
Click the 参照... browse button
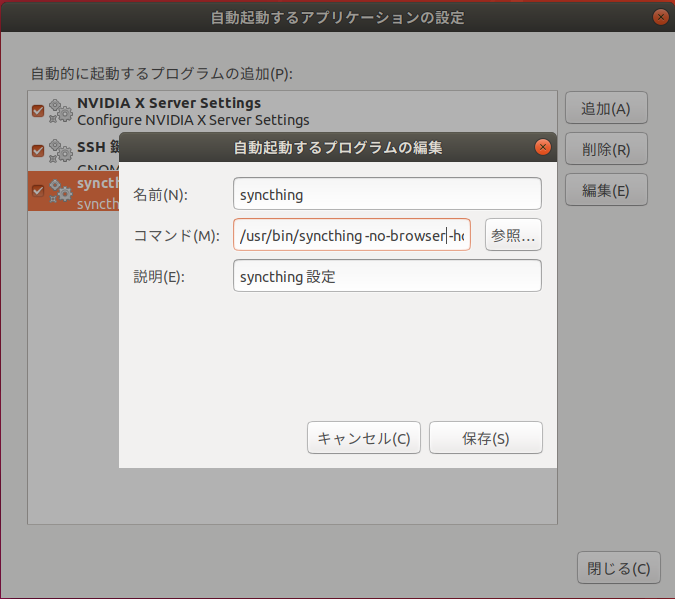(513, 235)
